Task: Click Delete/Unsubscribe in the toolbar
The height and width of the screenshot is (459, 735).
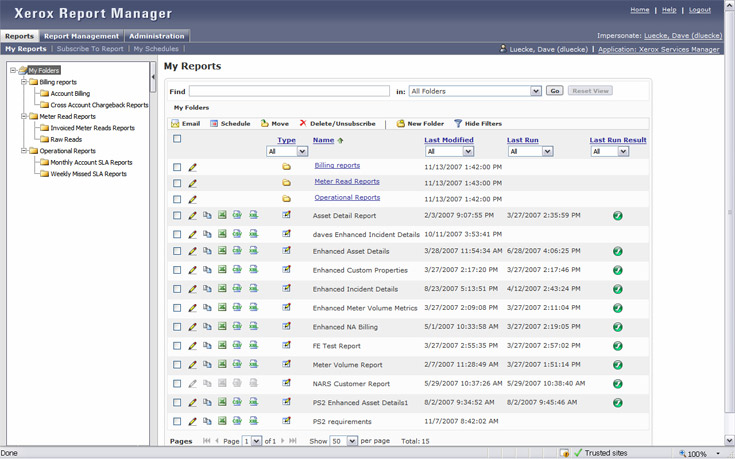Action: [x=337, y=123]
